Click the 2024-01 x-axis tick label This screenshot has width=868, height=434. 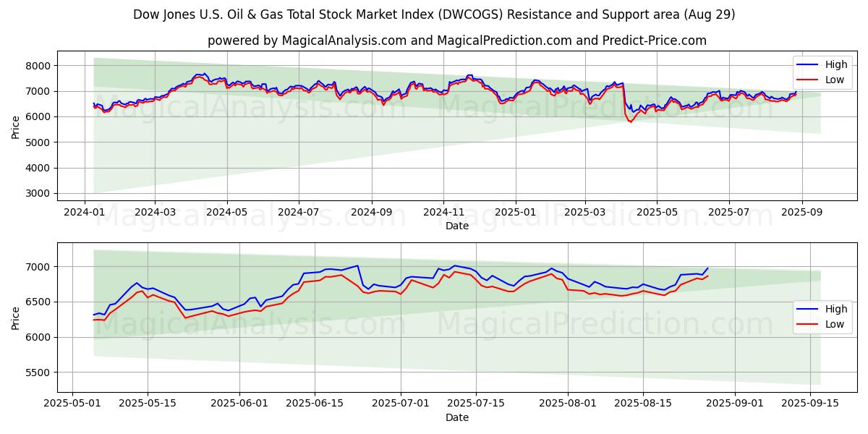(x=85, y=213)
